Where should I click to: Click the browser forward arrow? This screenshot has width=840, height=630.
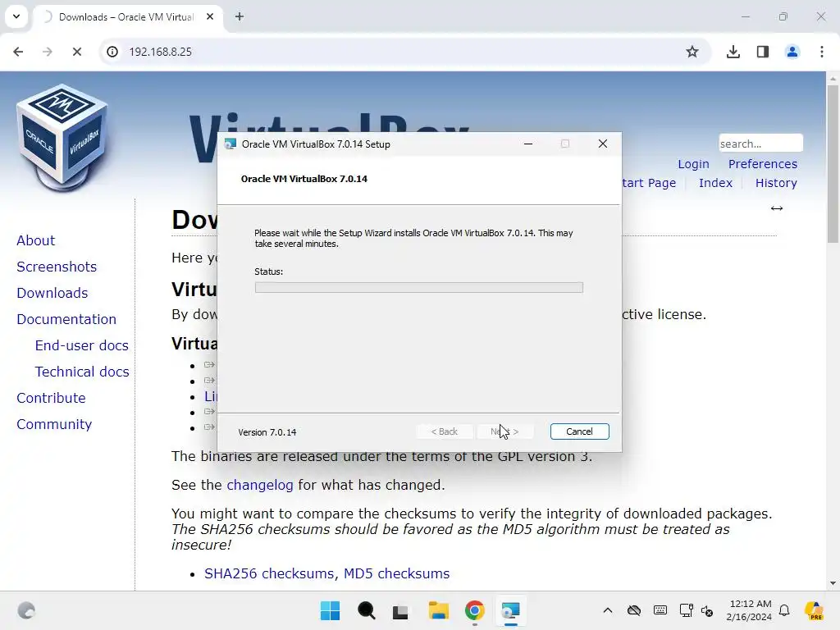pos(47,52)
